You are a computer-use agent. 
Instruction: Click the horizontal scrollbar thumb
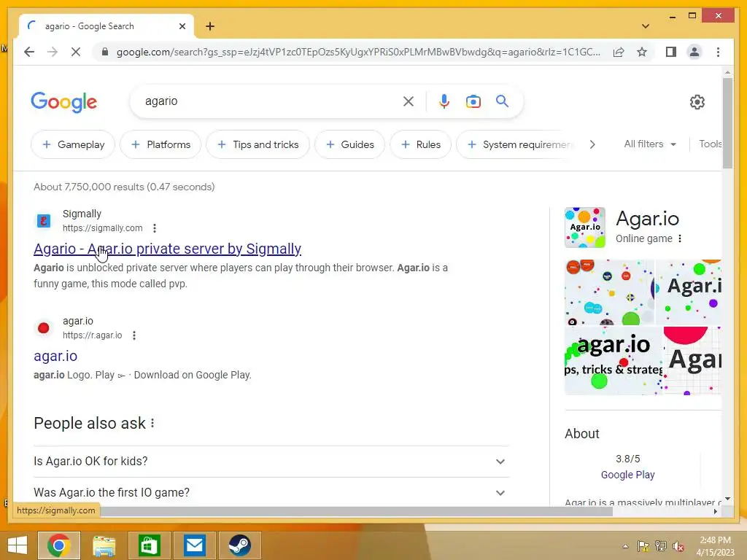pos(356,511)
